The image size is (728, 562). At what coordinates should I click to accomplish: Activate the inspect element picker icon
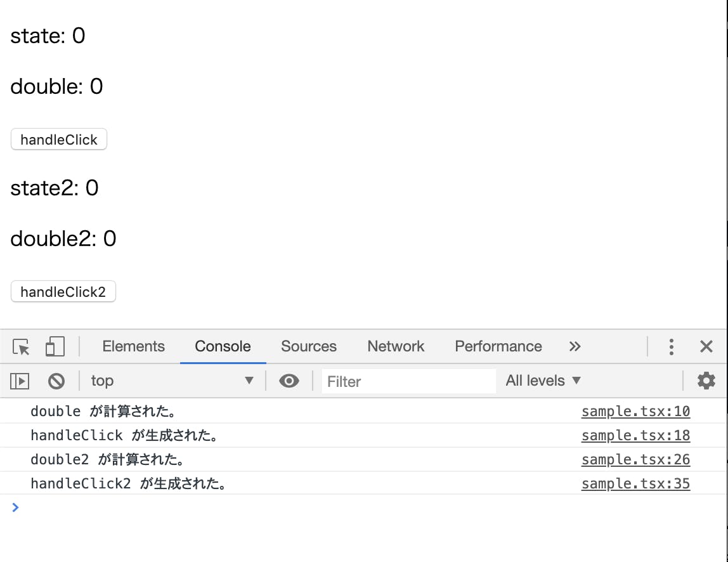point(21,346)
